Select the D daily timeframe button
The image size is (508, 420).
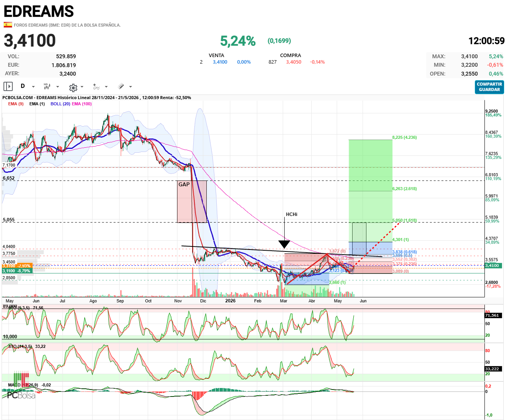tap(23, 86)
